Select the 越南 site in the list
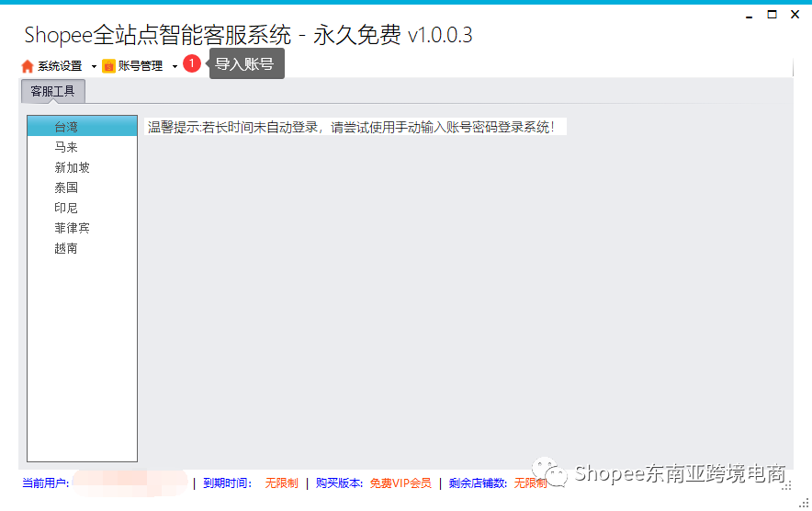Viewport: 812px width, 511px height. point(83,248)
